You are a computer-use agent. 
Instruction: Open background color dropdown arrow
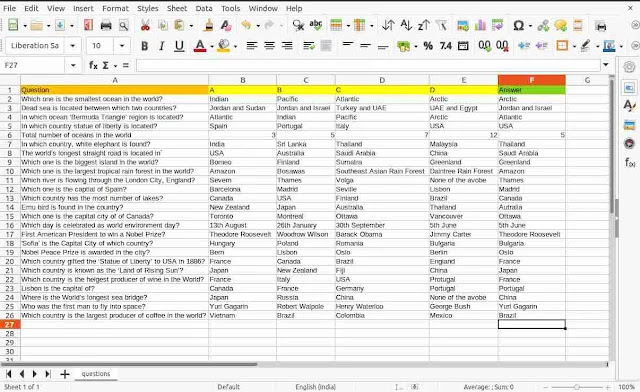235,46
